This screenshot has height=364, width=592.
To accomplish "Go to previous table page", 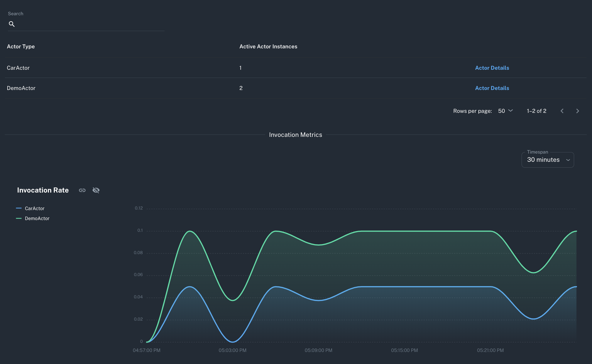I will click(562, 111).
